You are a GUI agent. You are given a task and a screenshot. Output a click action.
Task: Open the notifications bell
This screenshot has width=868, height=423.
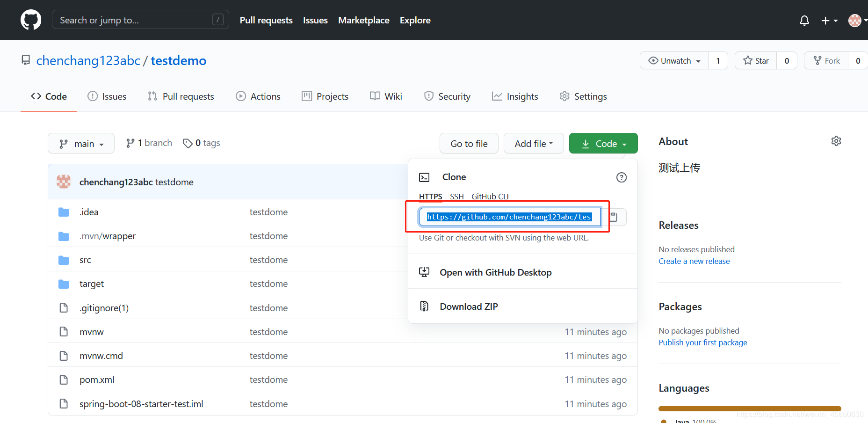click(804, 21)
